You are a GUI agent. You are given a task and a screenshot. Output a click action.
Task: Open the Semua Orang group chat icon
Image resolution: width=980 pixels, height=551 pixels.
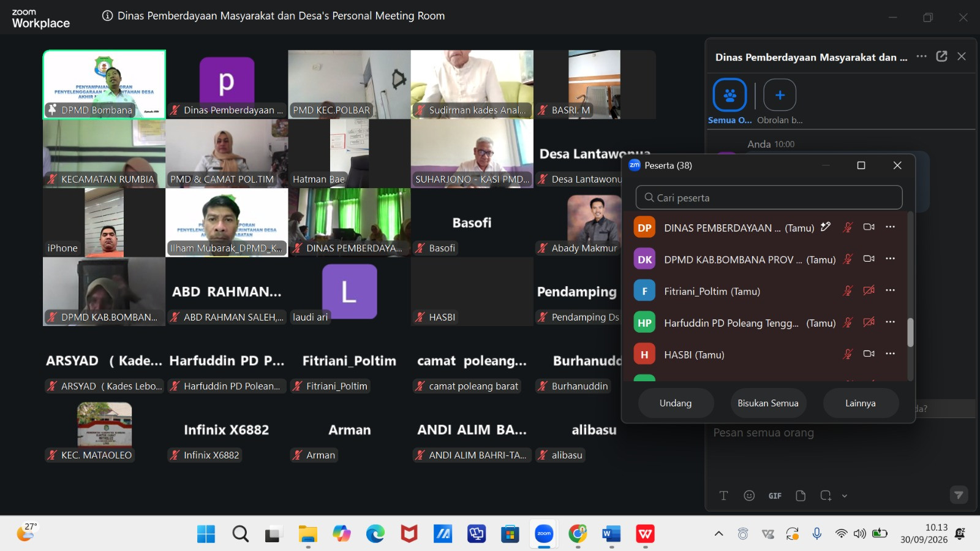click(x=729, y=95)
